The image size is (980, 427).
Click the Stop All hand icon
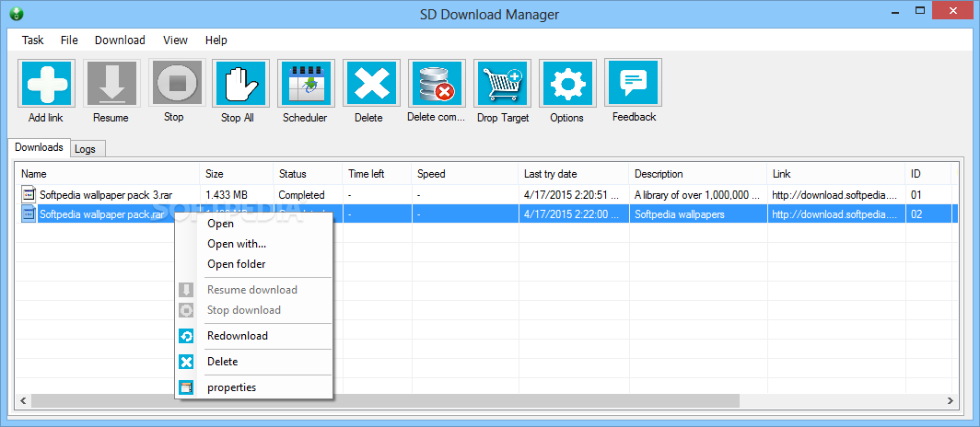pos(240,83)
